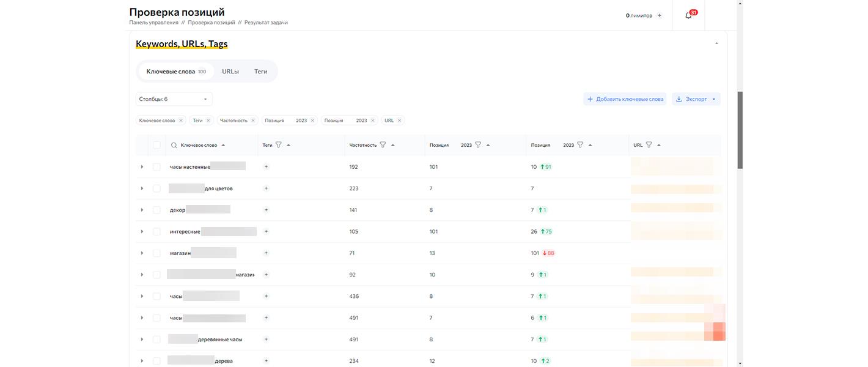Expand the frequency 71 'магазин' row
The width and height of the screenshot is (868, 367).
pyautogui.click(x=142, y=253)
